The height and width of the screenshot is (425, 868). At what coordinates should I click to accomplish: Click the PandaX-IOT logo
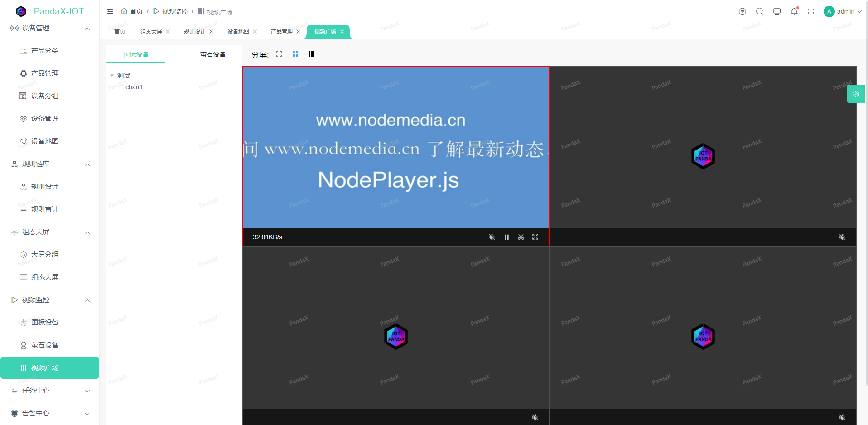coord(50,11)
